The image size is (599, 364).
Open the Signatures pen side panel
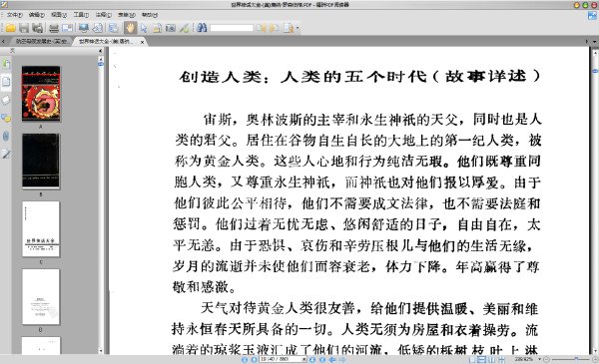coord(6,154)
